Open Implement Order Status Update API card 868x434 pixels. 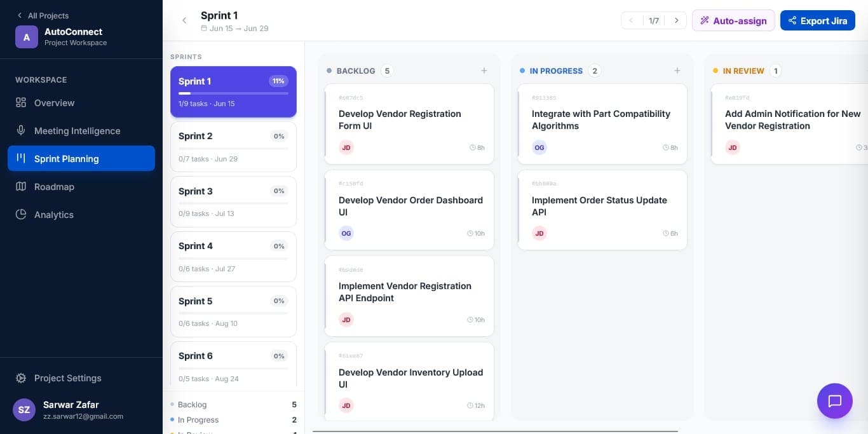tap(602, 210)
